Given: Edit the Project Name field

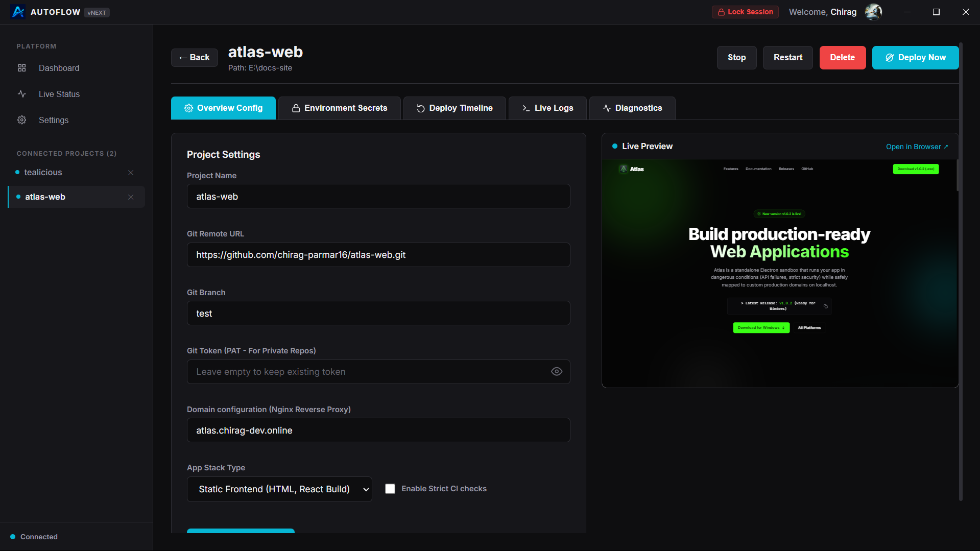Looking at the screenshot, I should (378, 197).
